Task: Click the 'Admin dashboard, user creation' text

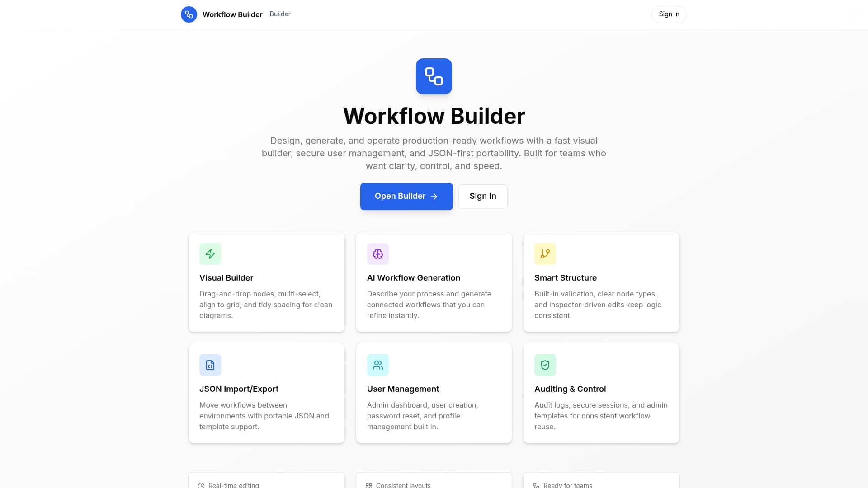Action: pos(423,416)
